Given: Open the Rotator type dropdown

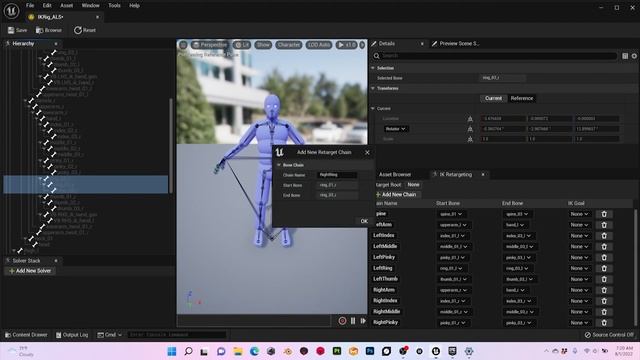Looking at the screenshot, I should point(395,129).
